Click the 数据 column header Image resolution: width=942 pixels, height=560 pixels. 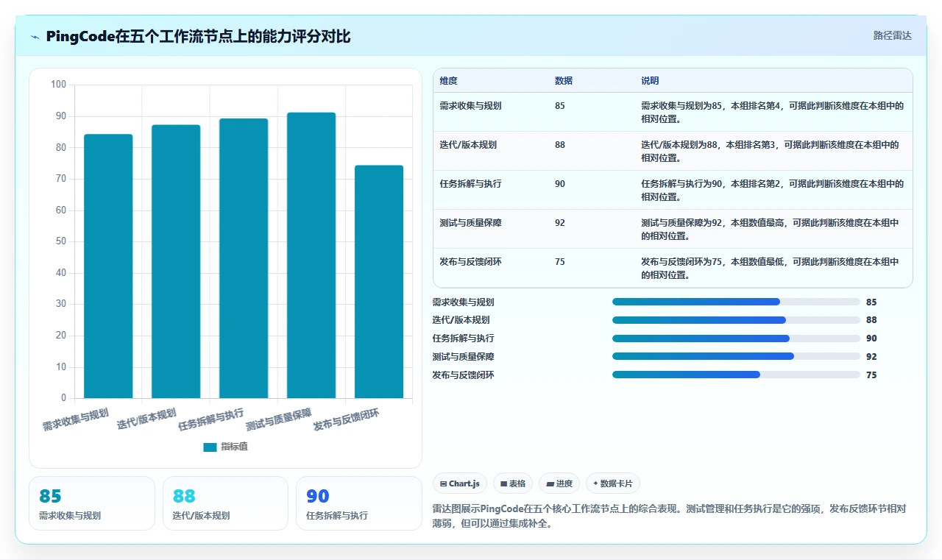click(x=564, y=81)
